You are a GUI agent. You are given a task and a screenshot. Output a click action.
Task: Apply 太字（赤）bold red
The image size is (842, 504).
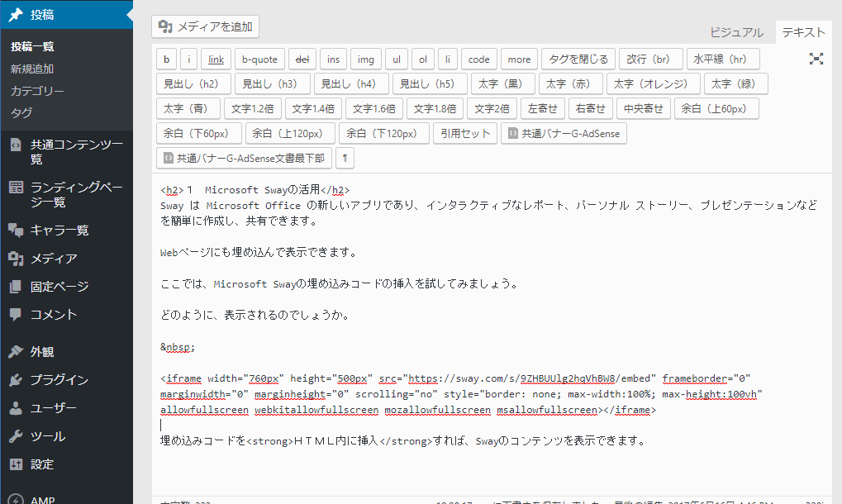click(571, 83)
